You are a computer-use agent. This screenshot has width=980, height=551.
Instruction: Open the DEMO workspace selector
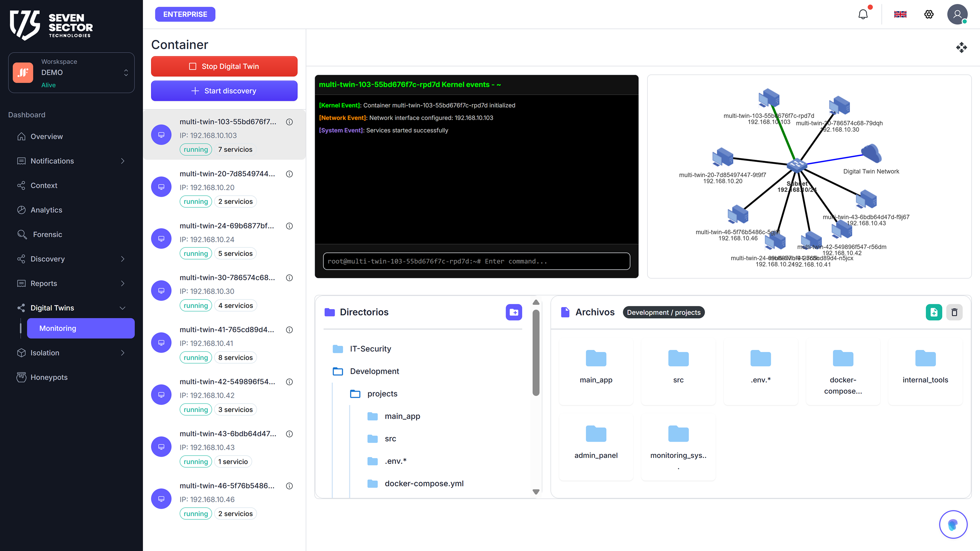pyautogui.click(x=72, y=73)
